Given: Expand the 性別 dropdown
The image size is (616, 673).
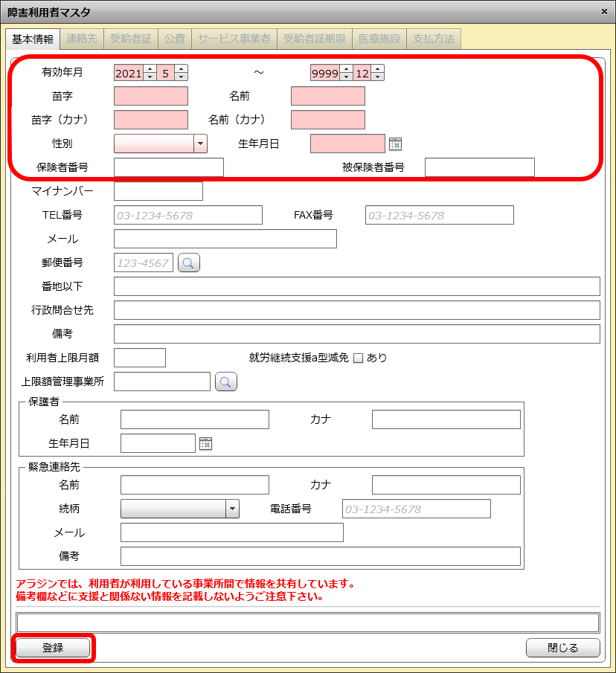Looking at the screenshot, I should [200, 144].
